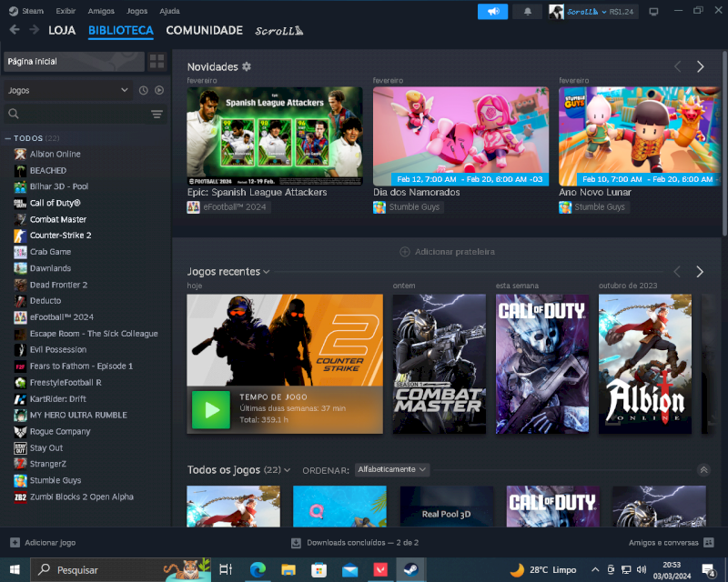
Task: Open the Alfabeticamente sort order dropdown
Action: [392, 469]
